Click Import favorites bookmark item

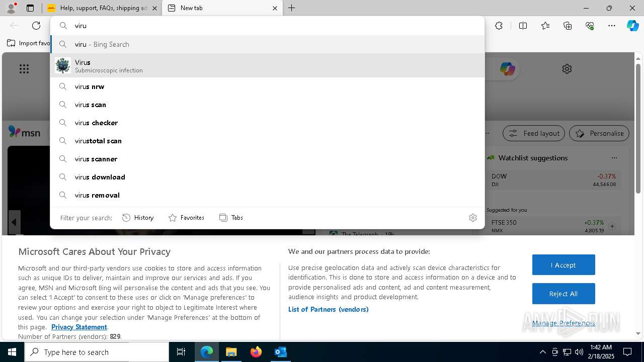point(29,43)
